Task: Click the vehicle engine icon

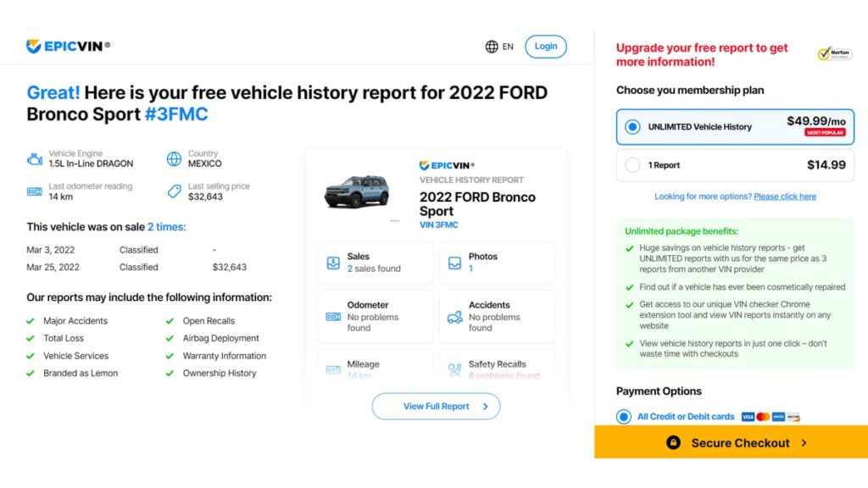Action: coord(35,158)
